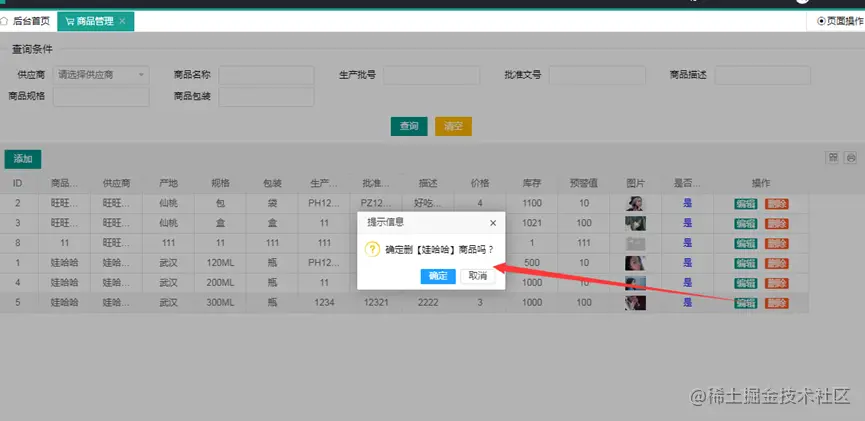Screen dimensions: 865x421
Task: Click the question mark icon in the dialog
Action: pyautogui.click(x=372, y=249)
